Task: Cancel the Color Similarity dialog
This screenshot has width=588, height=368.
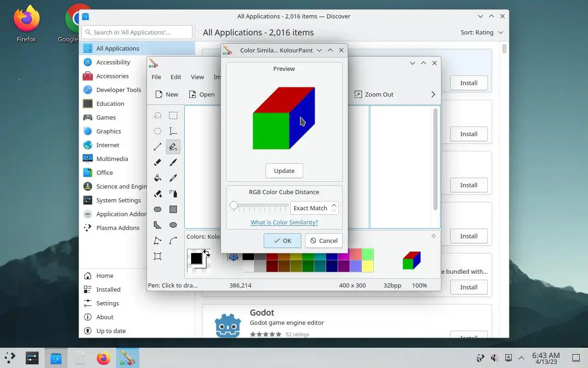Action: [324, 241]
